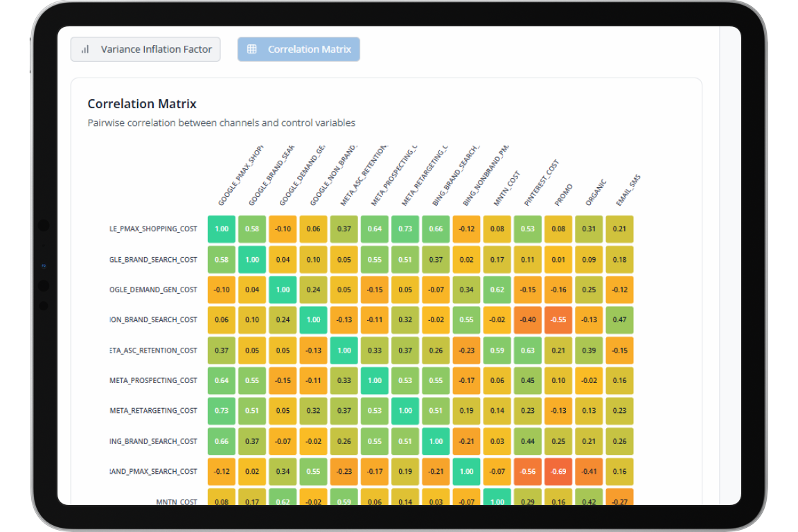798x532 pixels.
Task: Click -0.13 in the META_RETARGETING_COST row
Action: [x=558, y=410]
